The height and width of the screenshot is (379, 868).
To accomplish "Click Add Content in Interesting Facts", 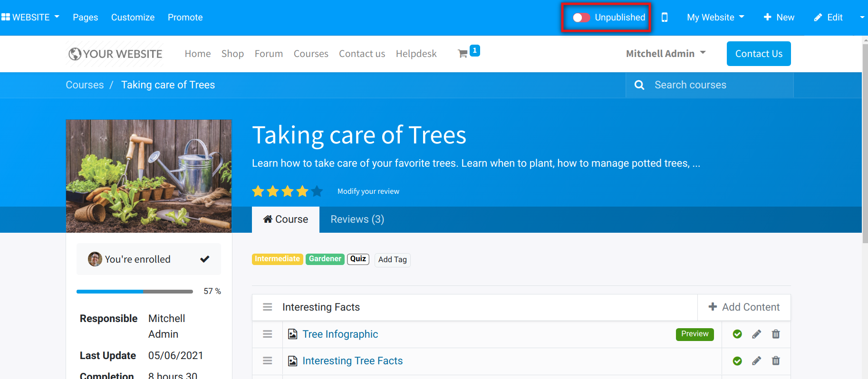I will click(744, 307).
